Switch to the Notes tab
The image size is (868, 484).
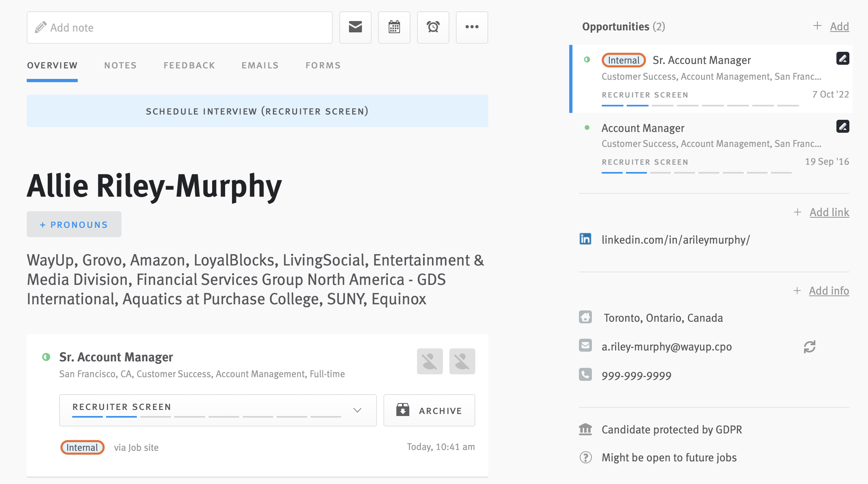coord(120,66)
